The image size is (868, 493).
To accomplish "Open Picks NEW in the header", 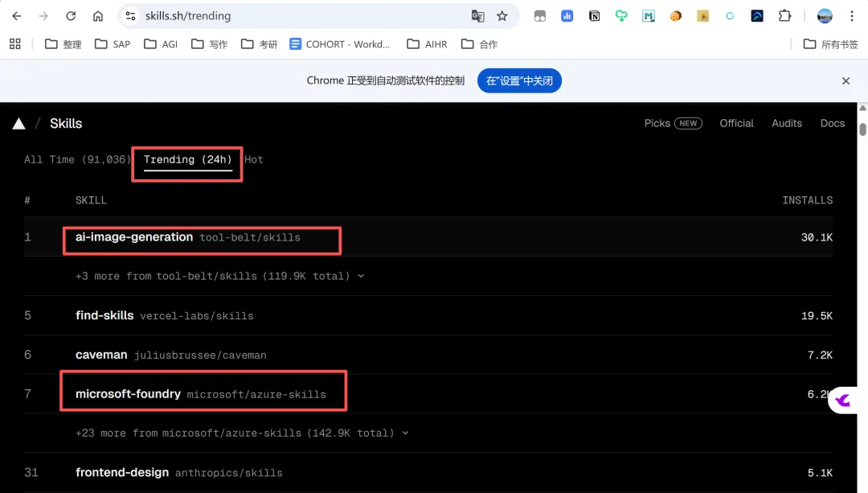I will [x=674, y=123].
